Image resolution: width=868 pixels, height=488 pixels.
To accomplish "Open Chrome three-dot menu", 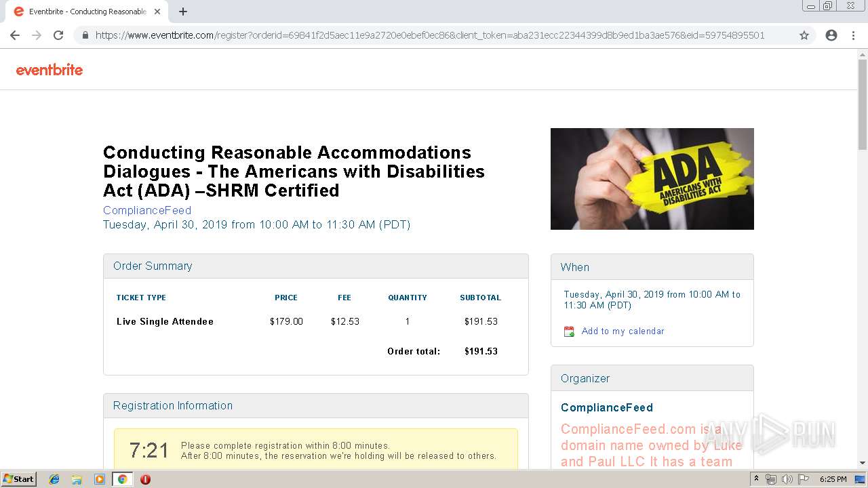I will point(853,35).
